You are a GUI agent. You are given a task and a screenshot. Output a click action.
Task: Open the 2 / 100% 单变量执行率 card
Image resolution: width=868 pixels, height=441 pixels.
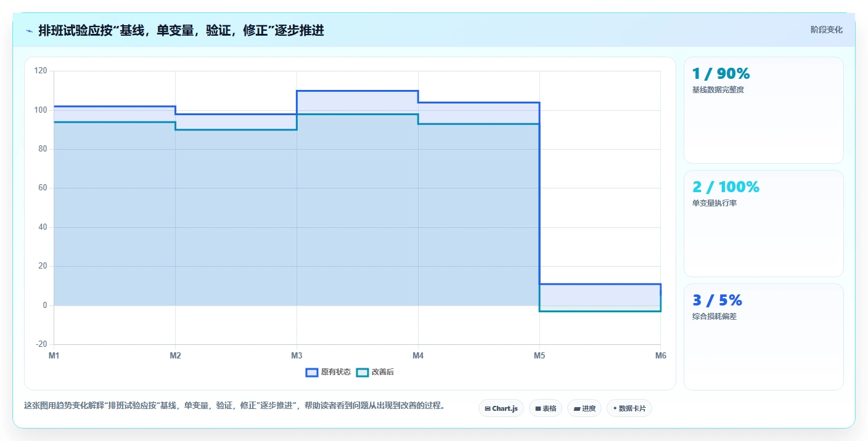tap(764, 224)
